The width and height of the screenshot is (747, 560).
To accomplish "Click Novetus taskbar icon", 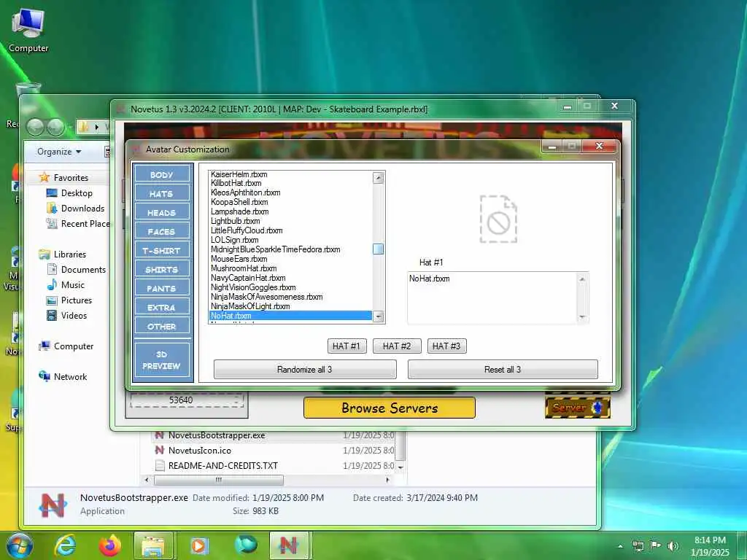I will (289, 545).
